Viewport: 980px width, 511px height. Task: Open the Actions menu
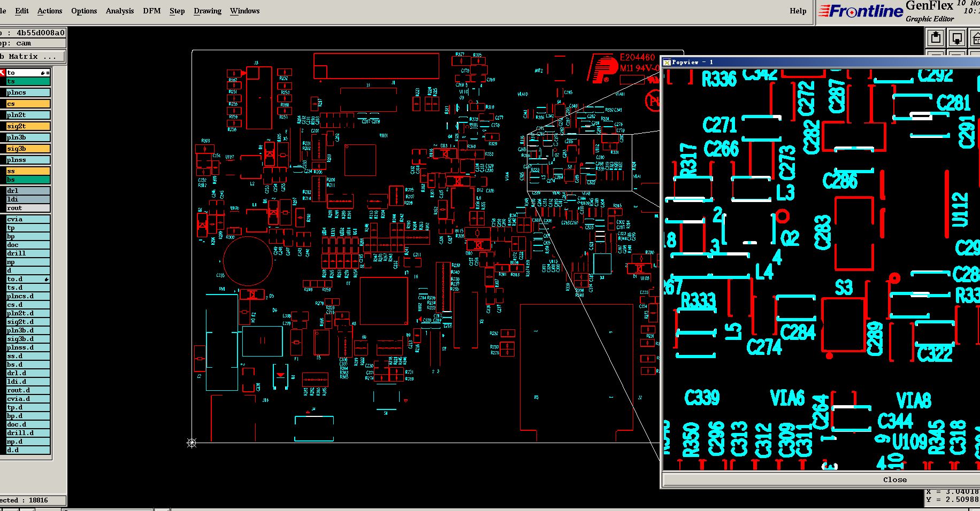pyautogui.click(x=50, y=11)
